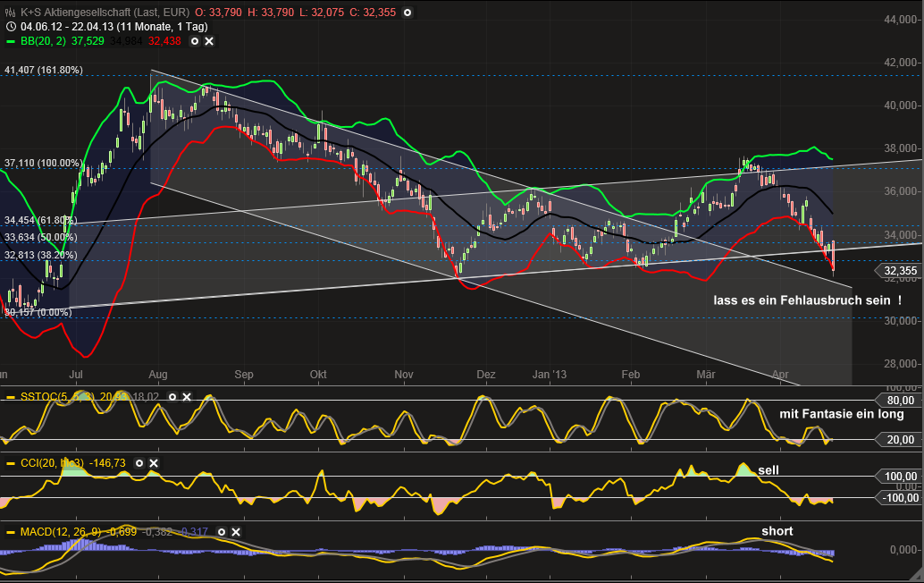The width and height of the screenshot is (924, 583).
Task: Click green line swatch of BB indicator
Action: coord(11,42)
